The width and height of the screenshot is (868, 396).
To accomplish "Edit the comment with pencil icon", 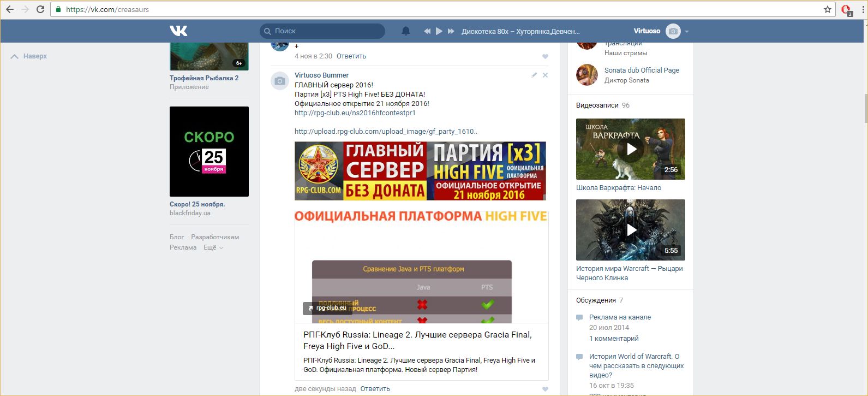I will [534, 75].
